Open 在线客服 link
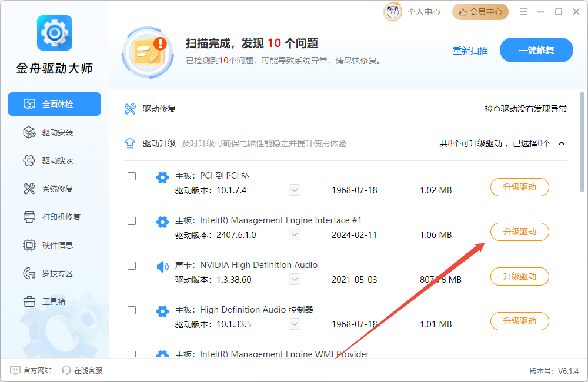 pyautogui.click(x=82, y=370)
